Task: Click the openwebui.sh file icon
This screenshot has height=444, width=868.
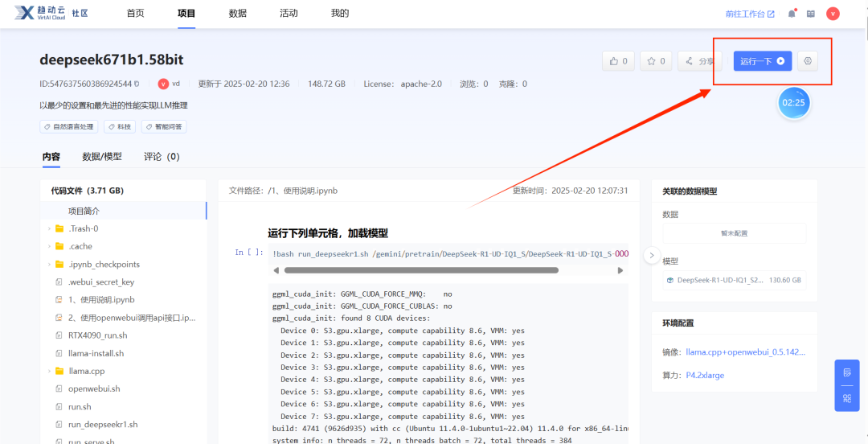Action: point(59,388)
